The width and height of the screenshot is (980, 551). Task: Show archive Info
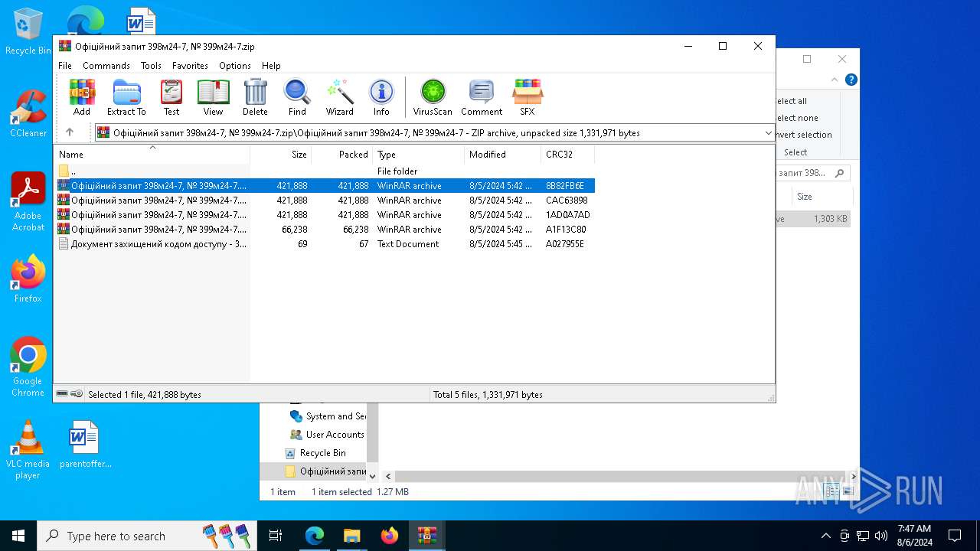(381, 97)
